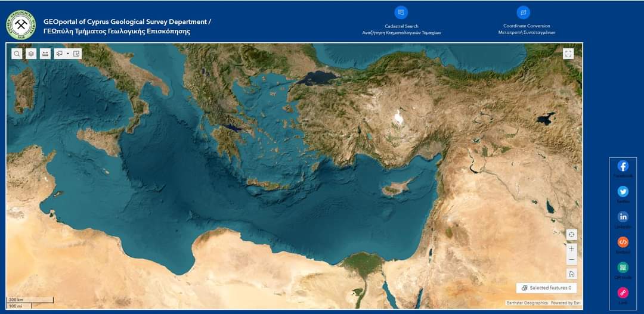The image size is (644, 314).
Task: Zoom out on the map
Action: [571, 260]
